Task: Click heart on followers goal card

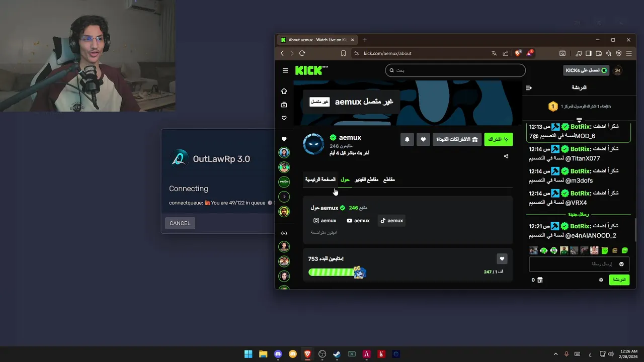Action: click(502, 259)
